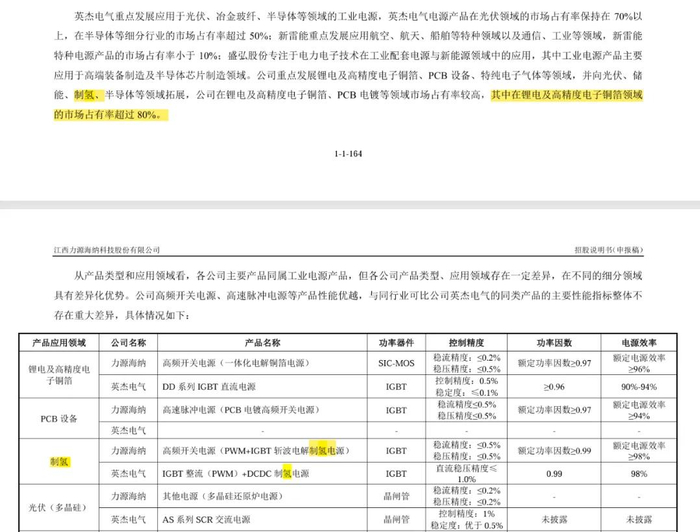Click 稳流精度≤0.5% precision cell in PCB row
Viewport: 700px width, 532px height.
coord(467,410)
